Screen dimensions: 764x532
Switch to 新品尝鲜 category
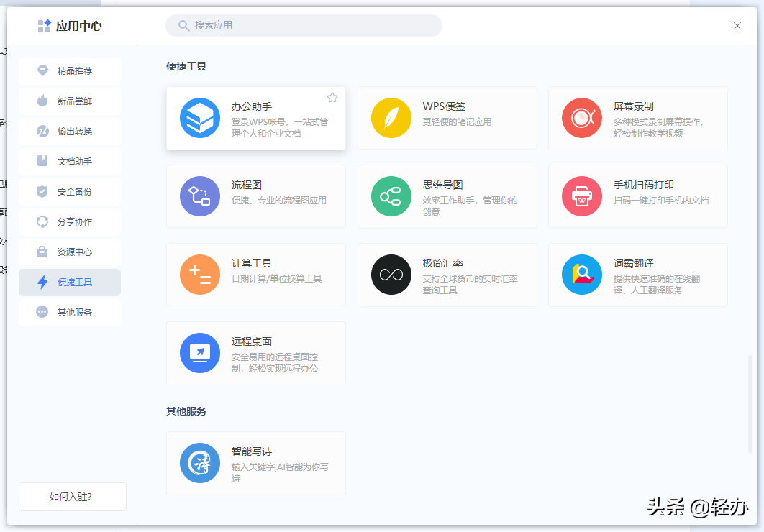pyautogui.click(x=70, y=101)
